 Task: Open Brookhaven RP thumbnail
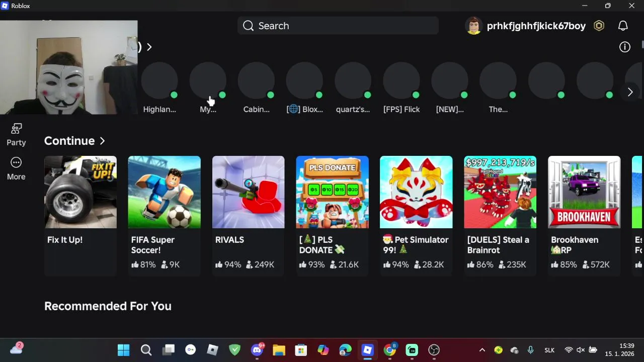[x=584, y=192]
